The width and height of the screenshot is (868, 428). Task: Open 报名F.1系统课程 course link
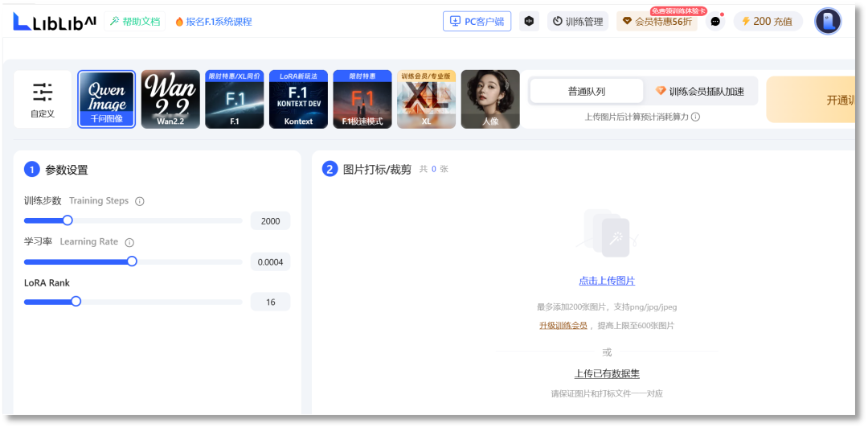click(214, 22)
